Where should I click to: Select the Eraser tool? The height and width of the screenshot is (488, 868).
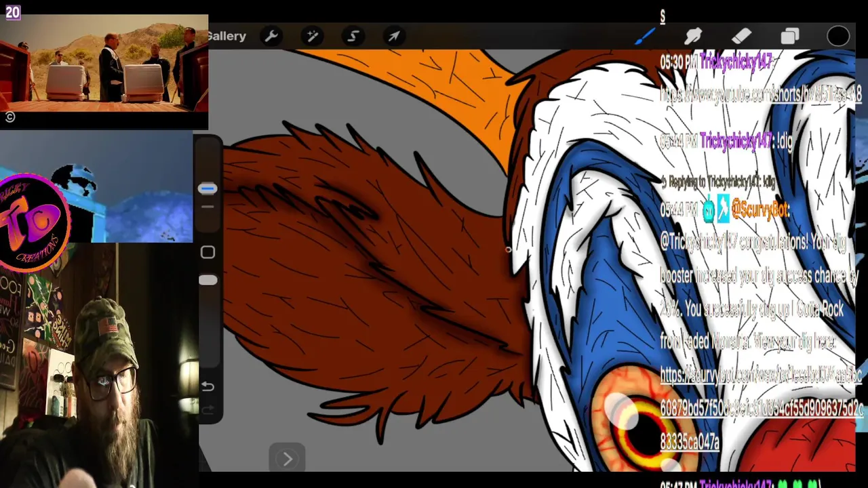741,36
